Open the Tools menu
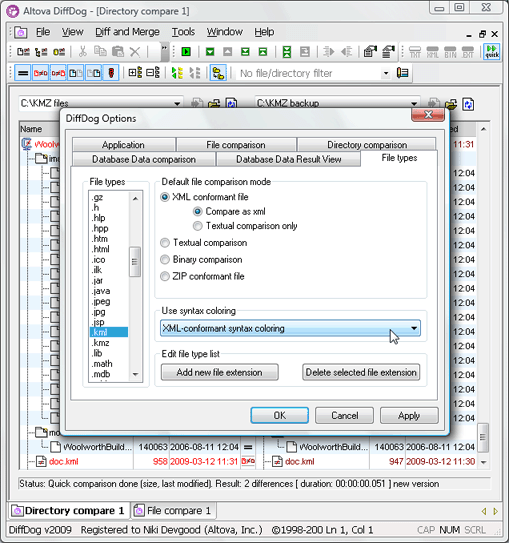This screenshot has height=543, width=509. coord(184,32)
